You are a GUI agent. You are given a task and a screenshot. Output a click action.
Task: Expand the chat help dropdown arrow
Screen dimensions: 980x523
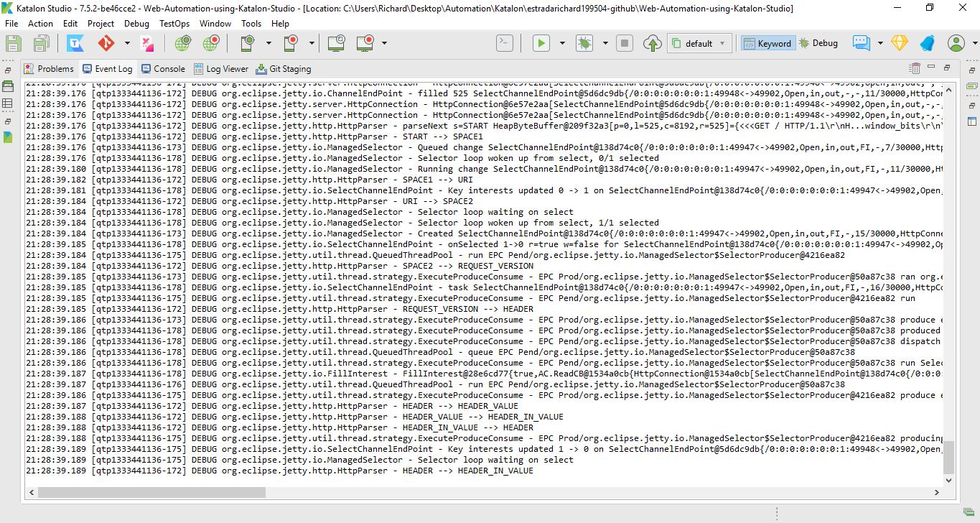click(880, 43)
